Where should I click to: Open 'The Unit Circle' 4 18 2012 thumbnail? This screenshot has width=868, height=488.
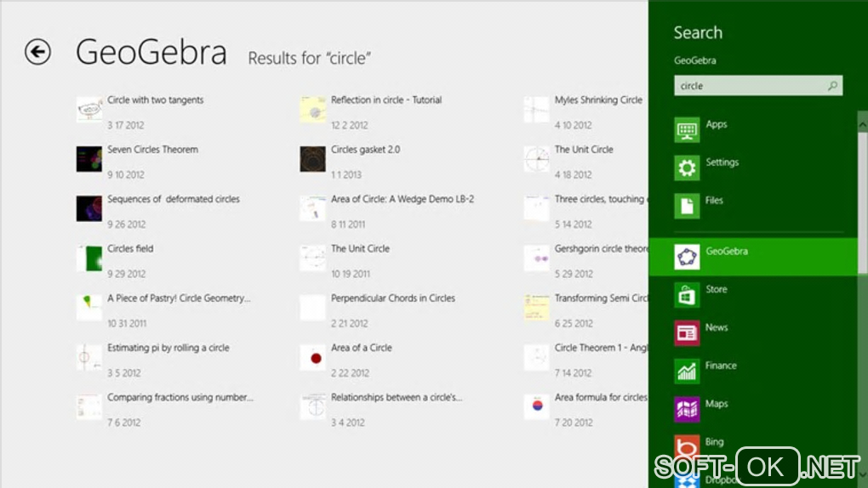click(536, 159)
